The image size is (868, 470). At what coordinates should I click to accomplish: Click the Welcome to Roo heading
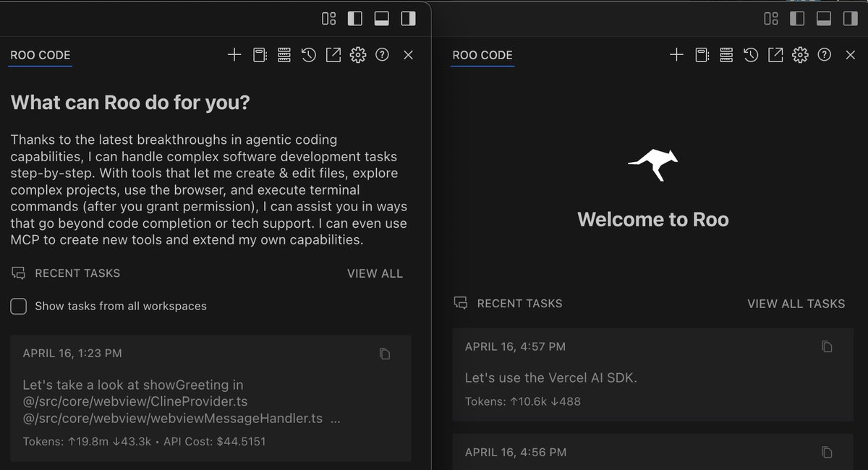(653, 220)
